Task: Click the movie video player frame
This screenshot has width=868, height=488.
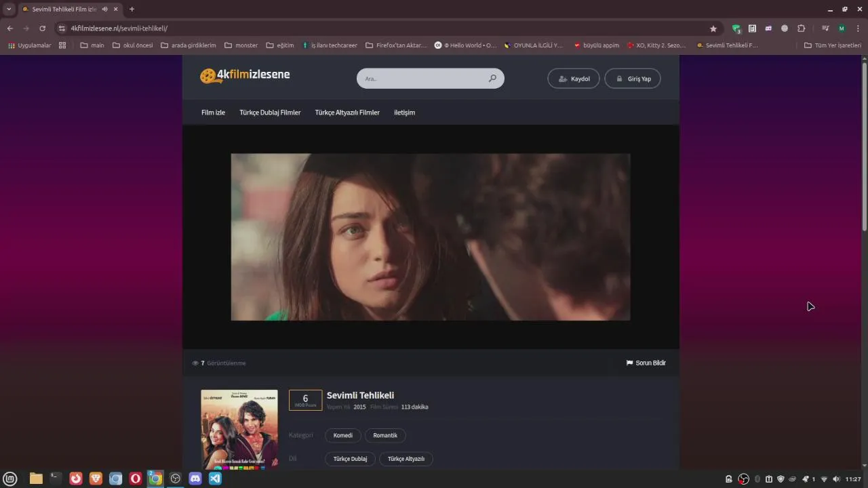Action: tap(431, 237)
